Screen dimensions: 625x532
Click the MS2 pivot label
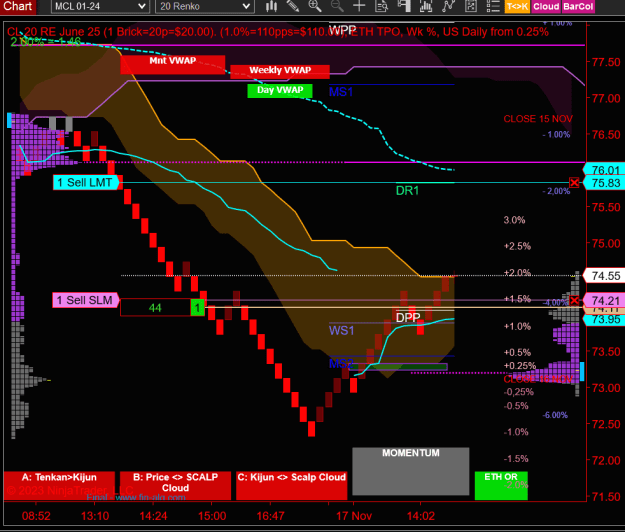341,363
